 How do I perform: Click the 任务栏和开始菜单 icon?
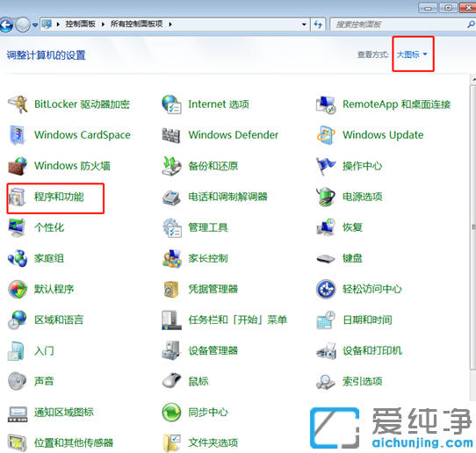tap(171, 320)
